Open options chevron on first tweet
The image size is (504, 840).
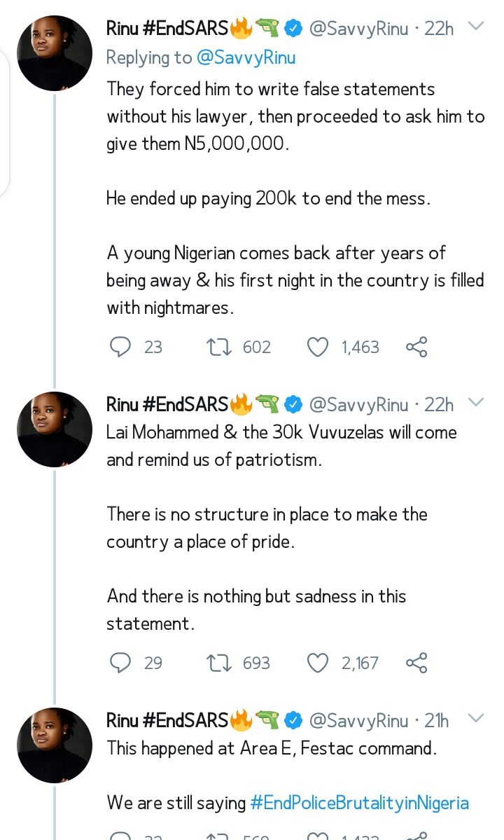pos(475,26)
